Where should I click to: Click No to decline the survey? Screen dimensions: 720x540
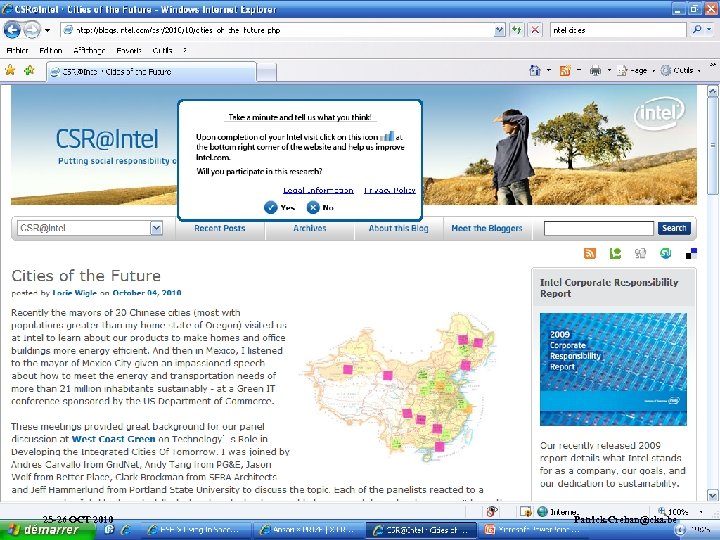[x=320, y=208]
